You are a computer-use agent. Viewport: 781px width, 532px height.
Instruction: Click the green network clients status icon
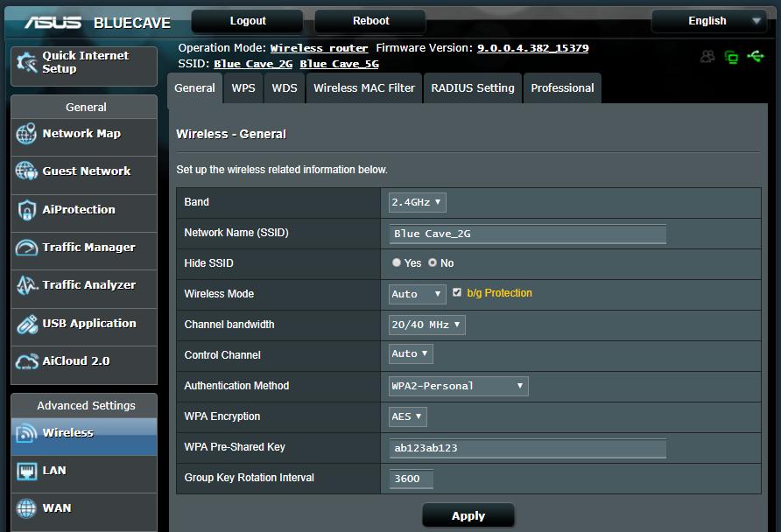(731, 57)
